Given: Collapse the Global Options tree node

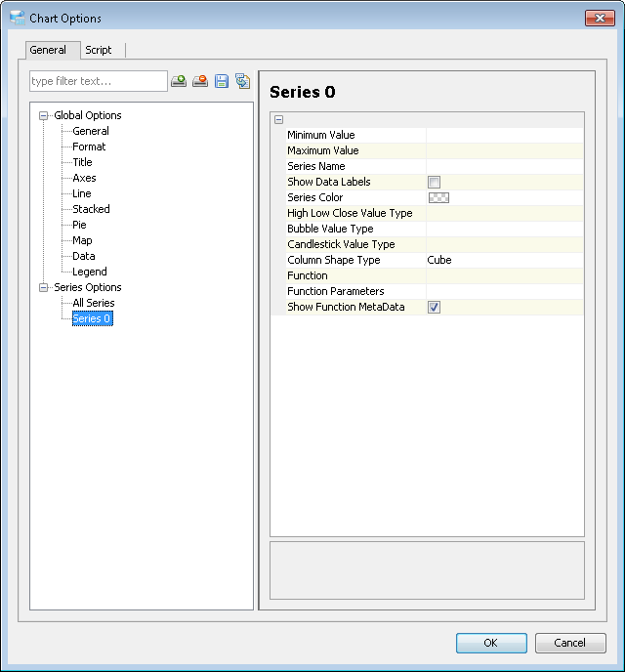Looking at the screenshot, I should point(43,115).
